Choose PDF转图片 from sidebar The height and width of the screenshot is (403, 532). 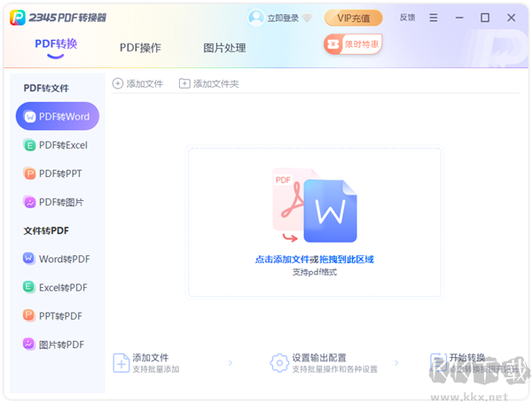coord(58,202)
